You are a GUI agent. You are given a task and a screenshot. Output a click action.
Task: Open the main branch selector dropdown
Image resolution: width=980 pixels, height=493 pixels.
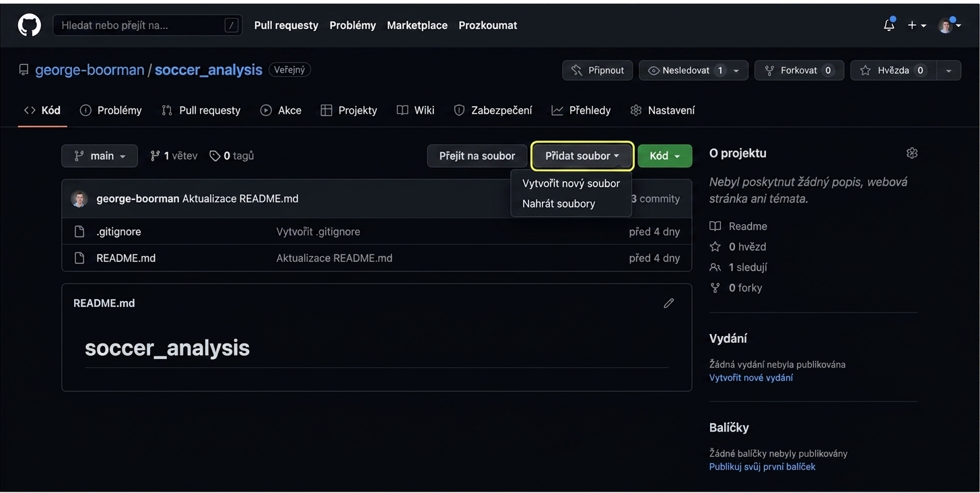(x=100, y=156)
